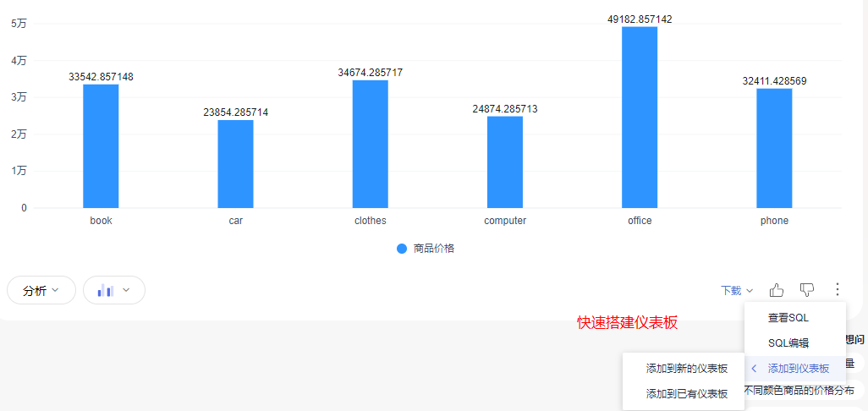
Task: Toggle the 商品价格 legend marker
Action: coord(402,249)
